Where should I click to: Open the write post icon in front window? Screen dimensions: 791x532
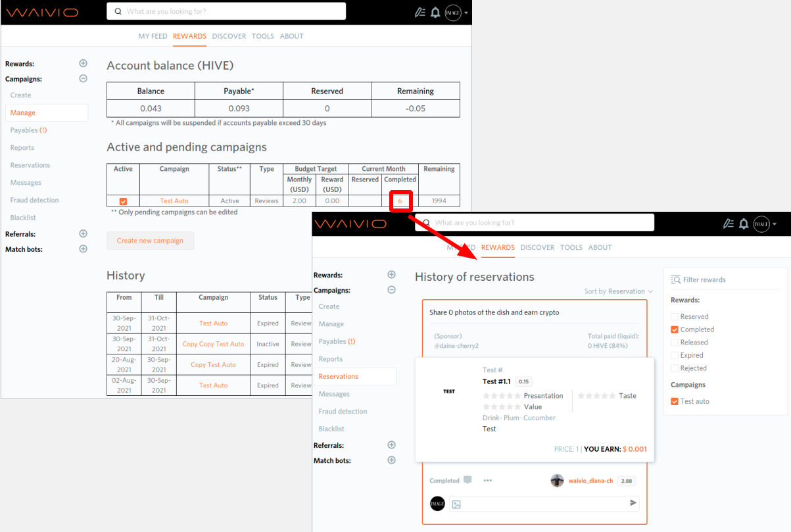click(x=729, y=224)
